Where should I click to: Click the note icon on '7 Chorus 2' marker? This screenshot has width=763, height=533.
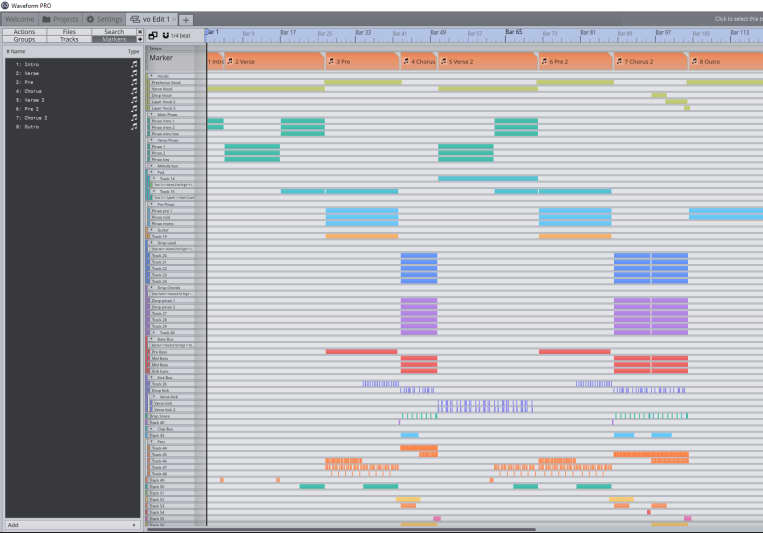click(619, 61)
